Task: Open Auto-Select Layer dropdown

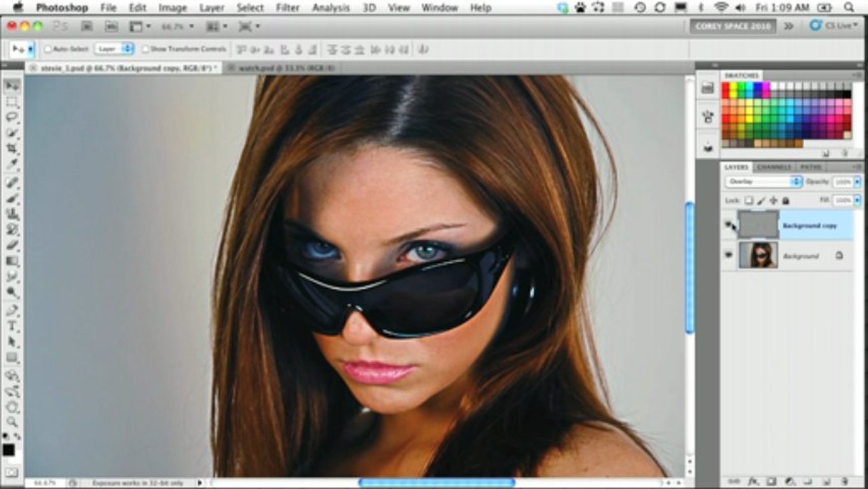Action: 114,49
